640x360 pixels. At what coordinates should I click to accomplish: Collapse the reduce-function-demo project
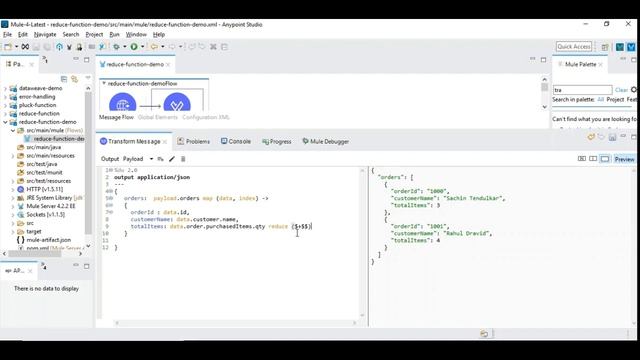click(x=5, y=122)
